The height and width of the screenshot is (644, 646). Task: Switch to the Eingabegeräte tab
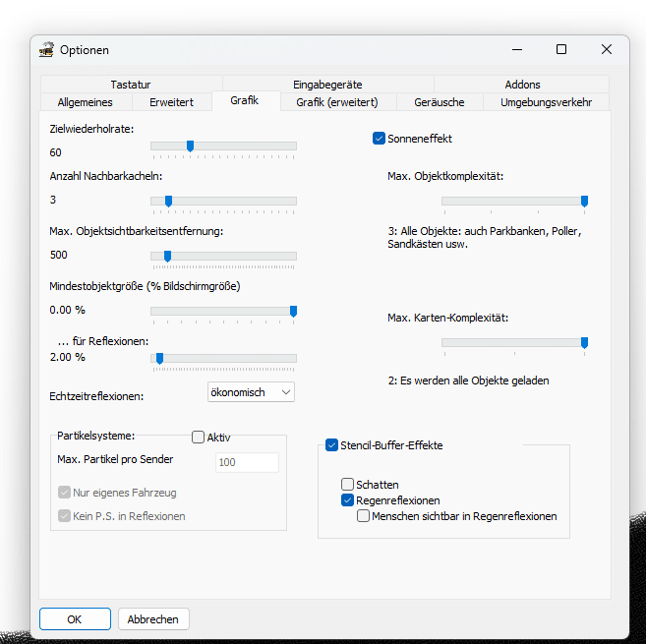point(327,85)
